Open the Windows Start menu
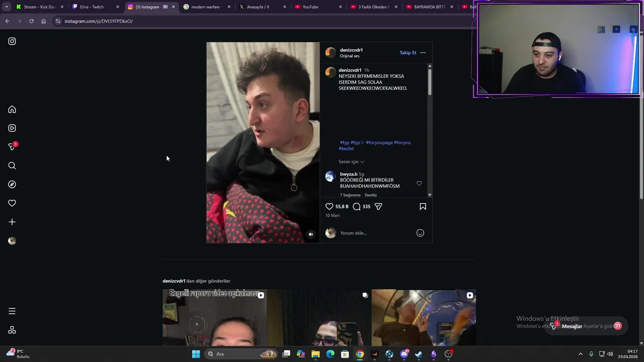The width and height of the screenshot is (644, 362). [196, 354]
